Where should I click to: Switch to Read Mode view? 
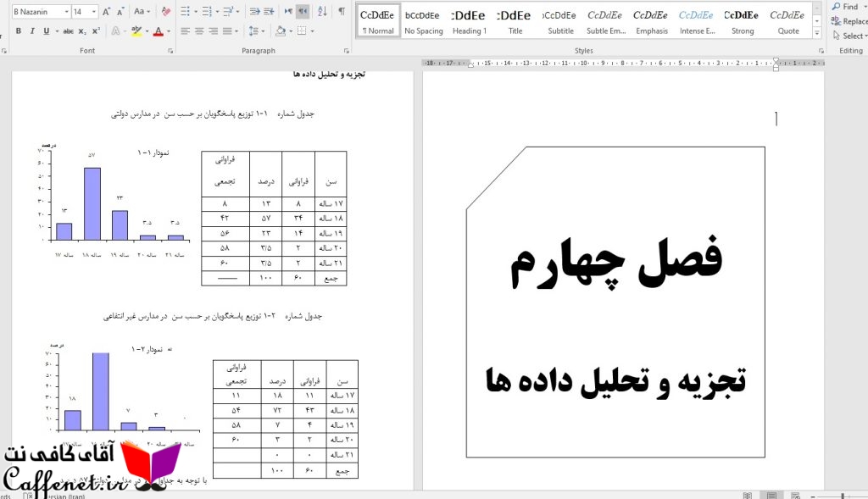(x=748, y=496)
